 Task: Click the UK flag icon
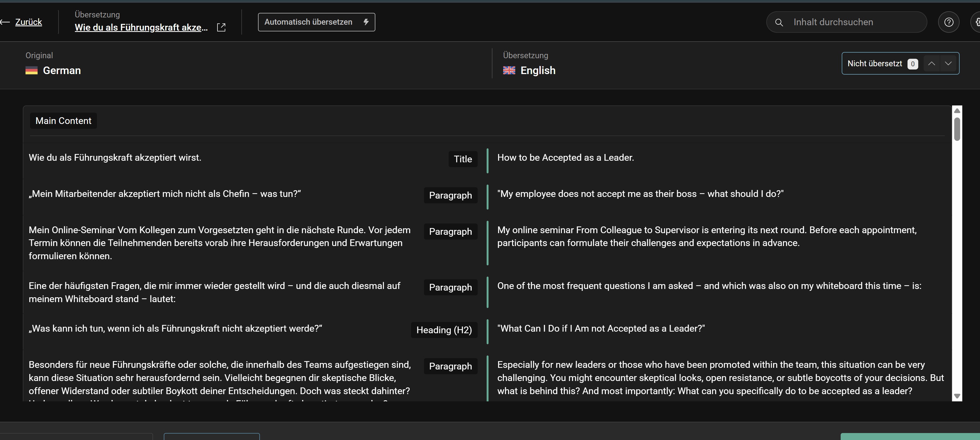(x=509, y=71)
